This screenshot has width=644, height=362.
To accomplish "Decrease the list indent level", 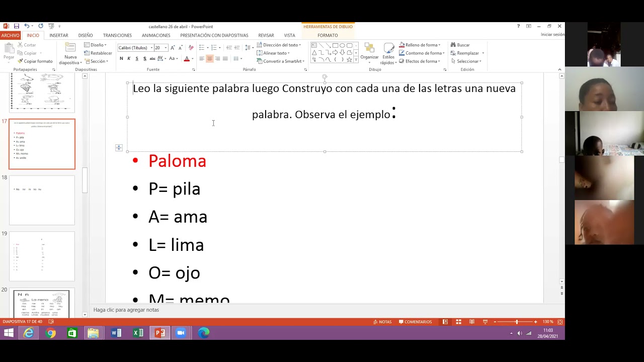I will point(229,48).
